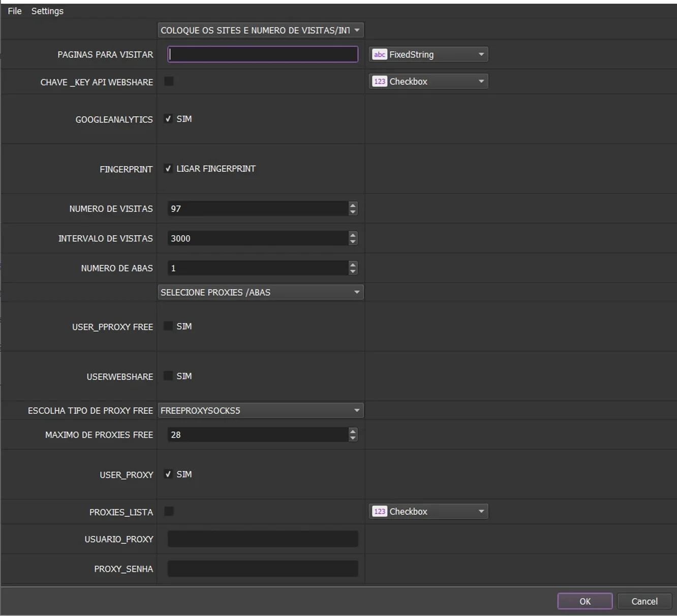Click the FINGERPRINT label
Viewport: 677px width, 616px height.
pos(126,169)
